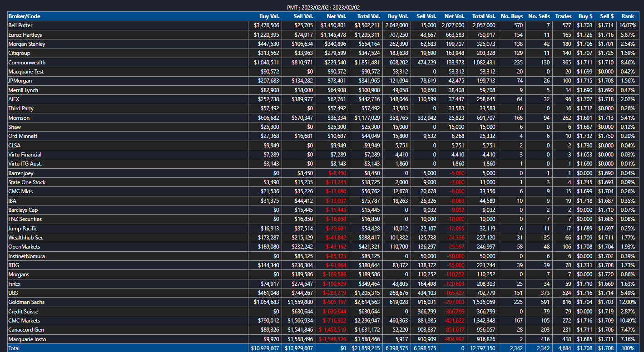Image resolution: width=644 pixels, height=352 pixels.
Task: Click total value $21,859,215 in Total row
Action: (x=365, y=348)
